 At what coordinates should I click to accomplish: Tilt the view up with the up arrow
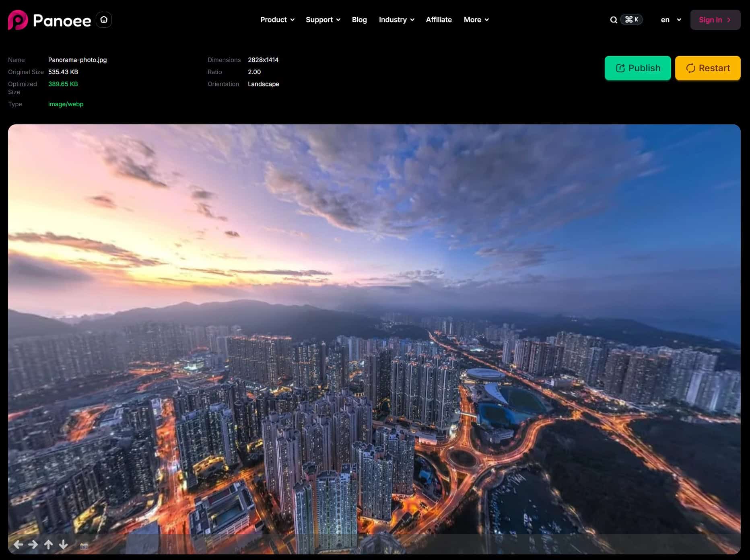[x=48, y=545]
